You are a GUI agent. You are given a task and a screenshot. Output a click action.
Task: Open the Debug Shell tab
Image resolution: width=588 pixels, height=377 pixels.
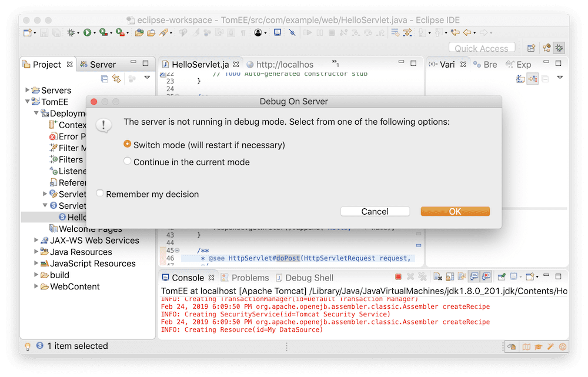click(305, 278)
